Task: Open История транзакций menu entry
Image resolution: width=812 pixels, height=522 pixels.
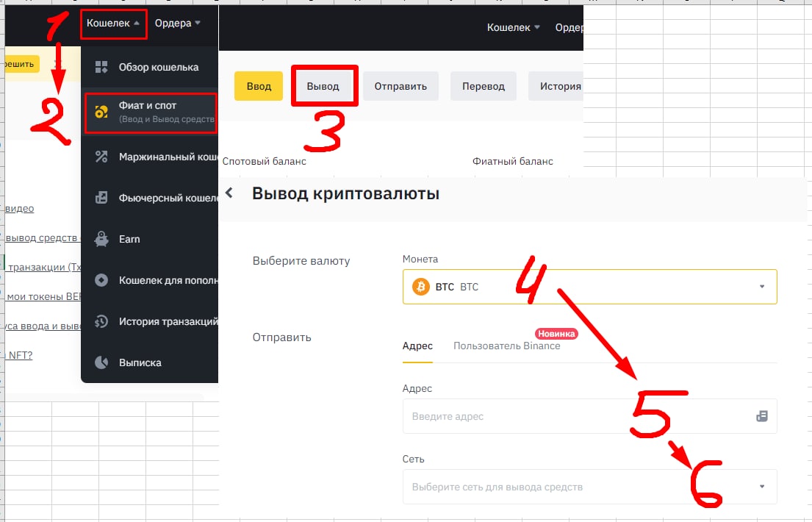Action: point(150,321)
